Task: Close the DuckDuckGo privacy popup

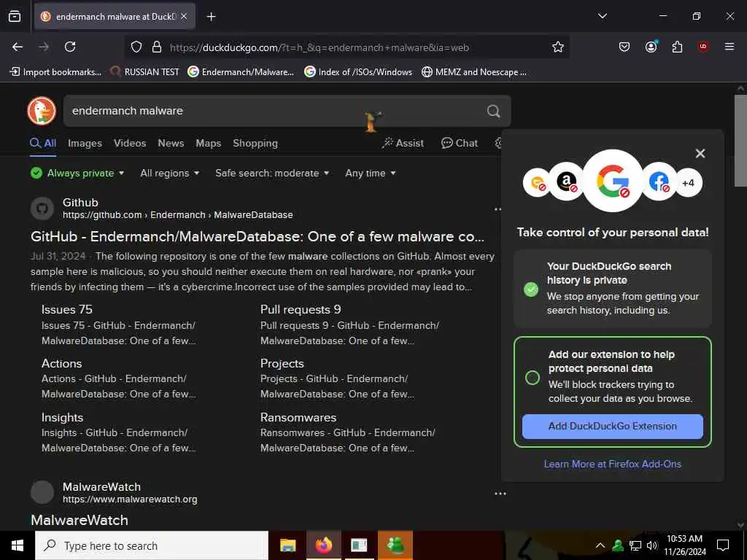Action: [x=700, y=153]
